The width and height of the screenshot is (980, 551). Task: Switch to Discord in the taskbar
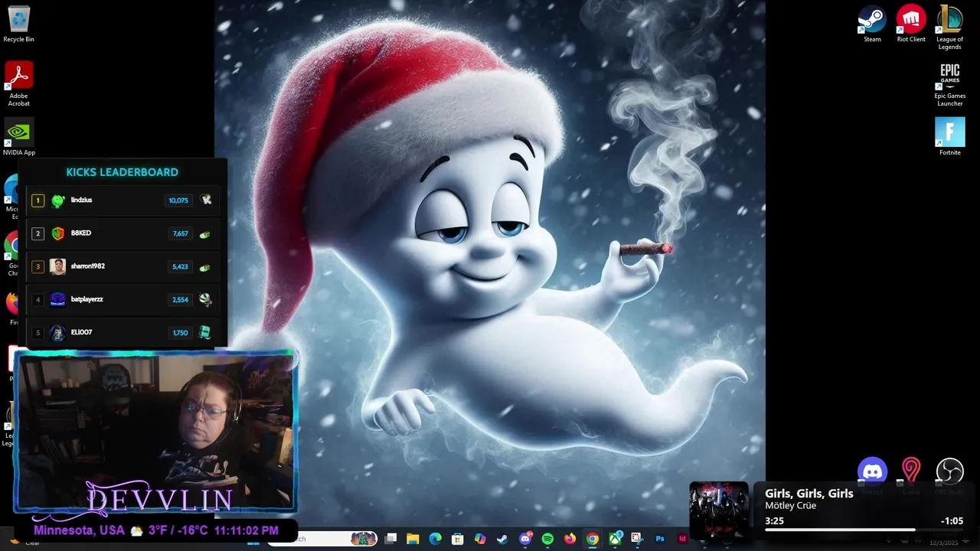point(525,539)
